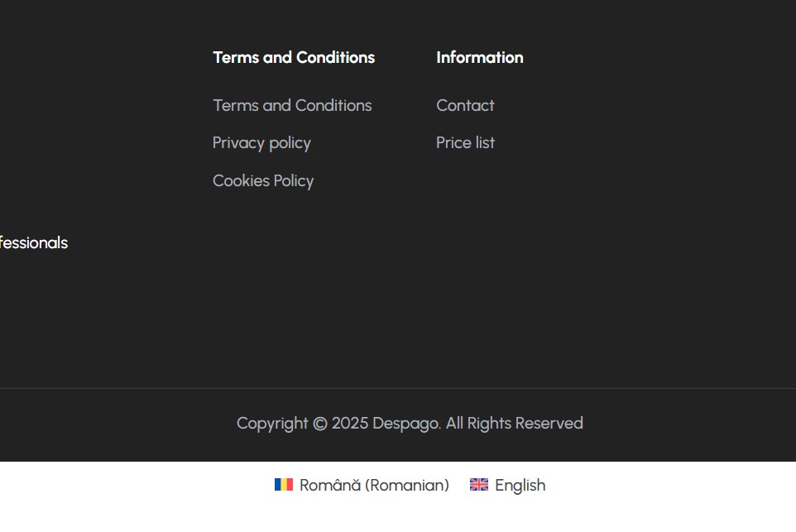Screen dimensions: 796x532
Task: Click the year 2025 in footer
Action: (350, 423)
